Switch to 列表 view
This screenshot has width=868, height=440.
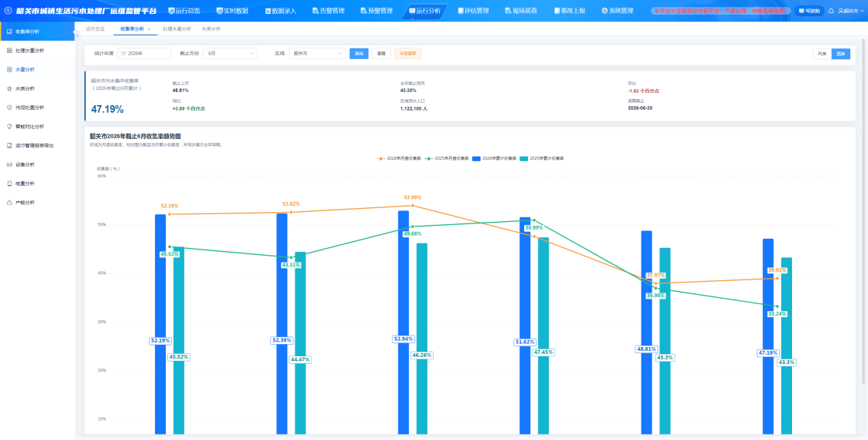click(x=822, y=54)
